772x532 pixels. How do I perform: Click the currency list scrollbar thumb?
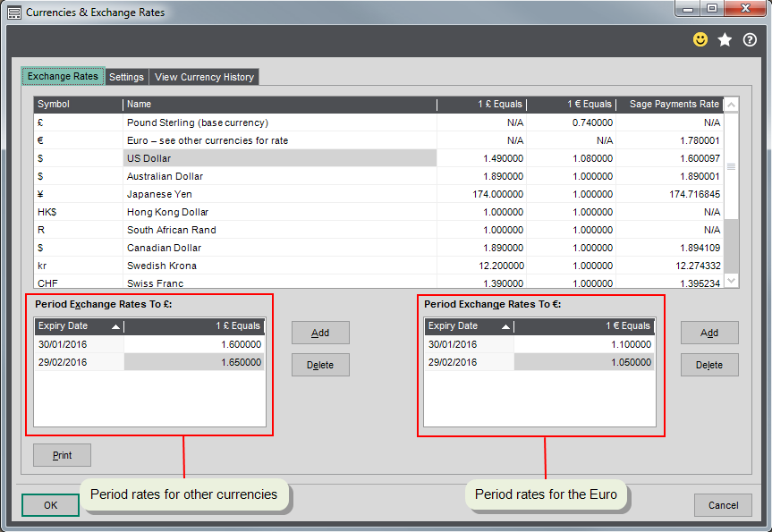(x=731, y=166)
